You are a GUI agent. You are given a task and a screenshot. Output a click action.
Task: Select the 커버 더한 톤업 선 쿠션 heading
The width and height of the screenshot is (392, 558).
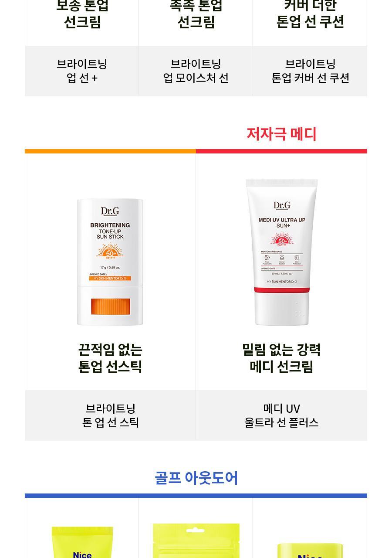[x=310, y=14]
